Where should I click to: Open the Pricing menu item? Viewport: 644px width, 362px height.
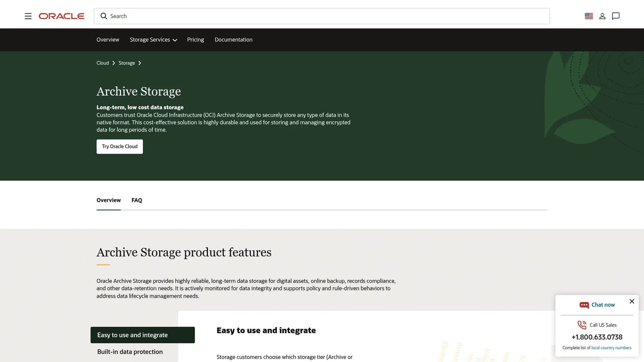point(196,40)
